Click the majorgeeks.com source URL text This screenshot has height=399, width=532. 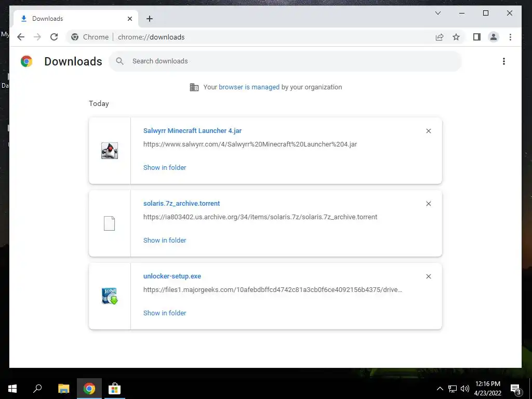273,290
